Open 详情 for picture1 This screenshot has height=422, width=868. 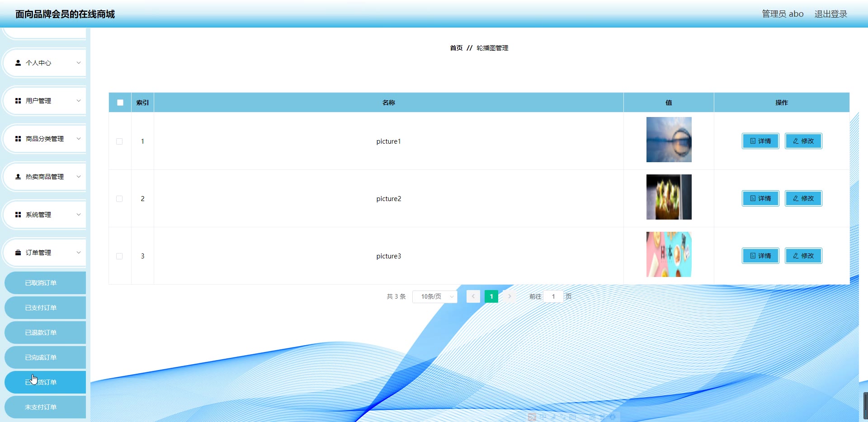tap(760, 141)
